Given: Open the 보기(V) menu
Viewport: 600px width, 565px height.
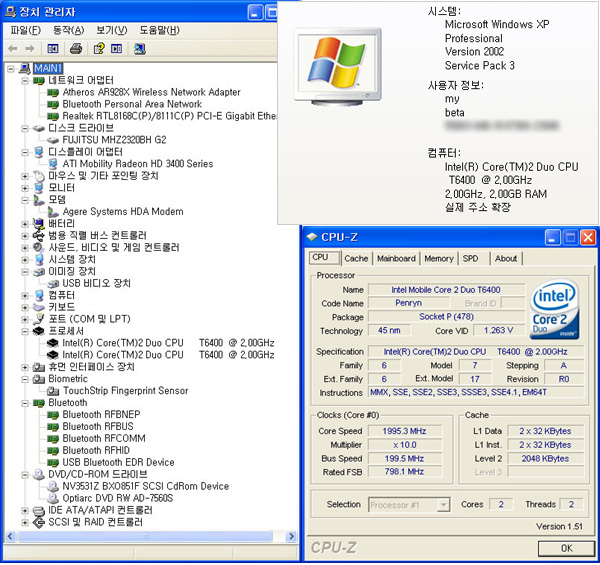Looking at the screenshot, I should click(111, 30).
